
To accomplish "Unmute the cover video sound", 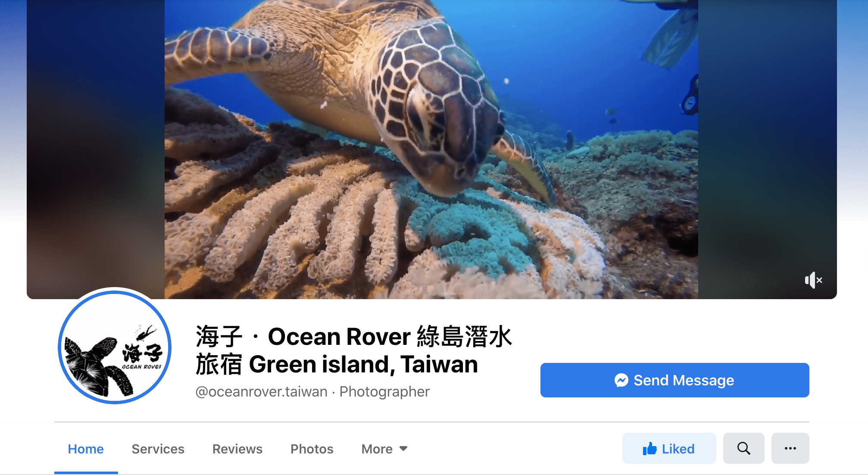I will [x=813, y=280].
